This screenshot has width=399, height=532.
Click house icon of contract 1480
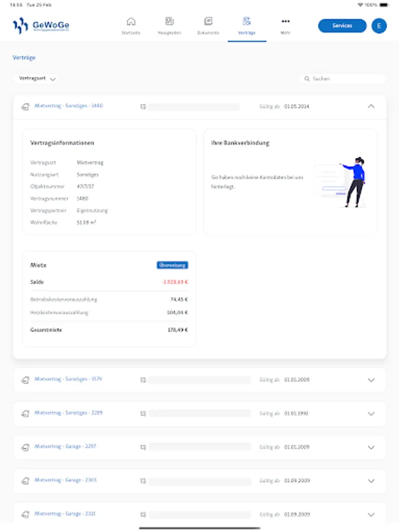[x=25, y=107]
